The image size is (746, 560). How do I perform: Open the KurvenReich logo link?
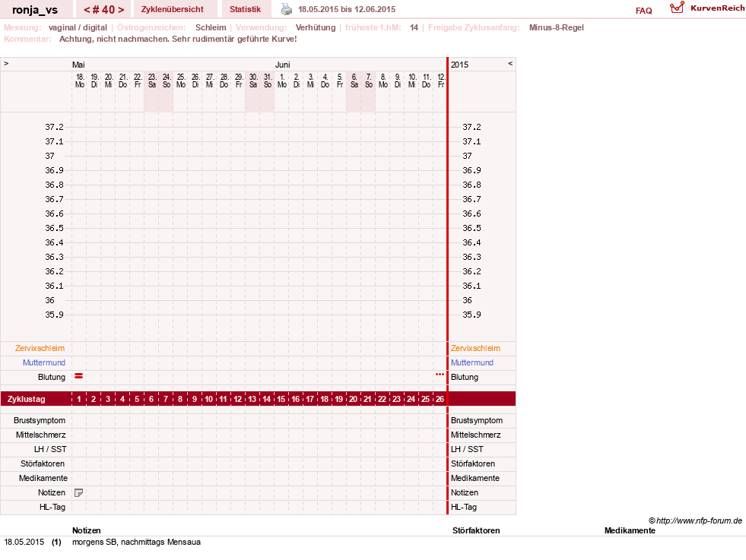707,8
